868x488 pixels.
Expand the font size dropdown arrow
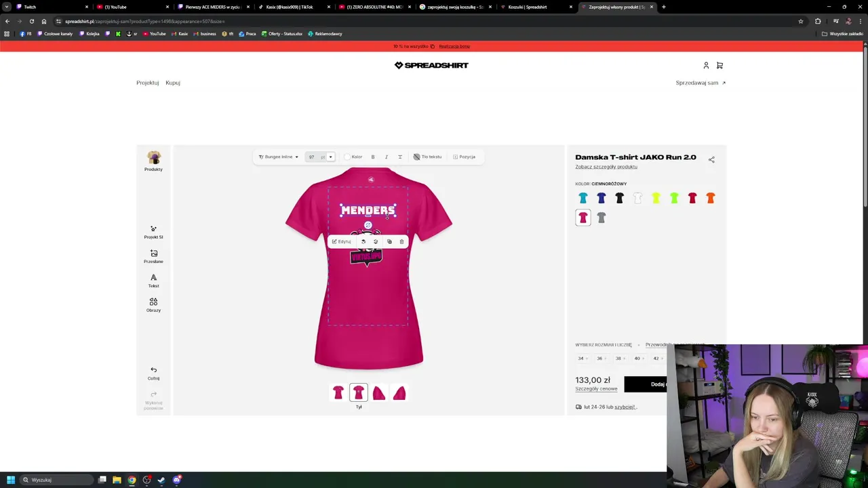coord(330,157)
